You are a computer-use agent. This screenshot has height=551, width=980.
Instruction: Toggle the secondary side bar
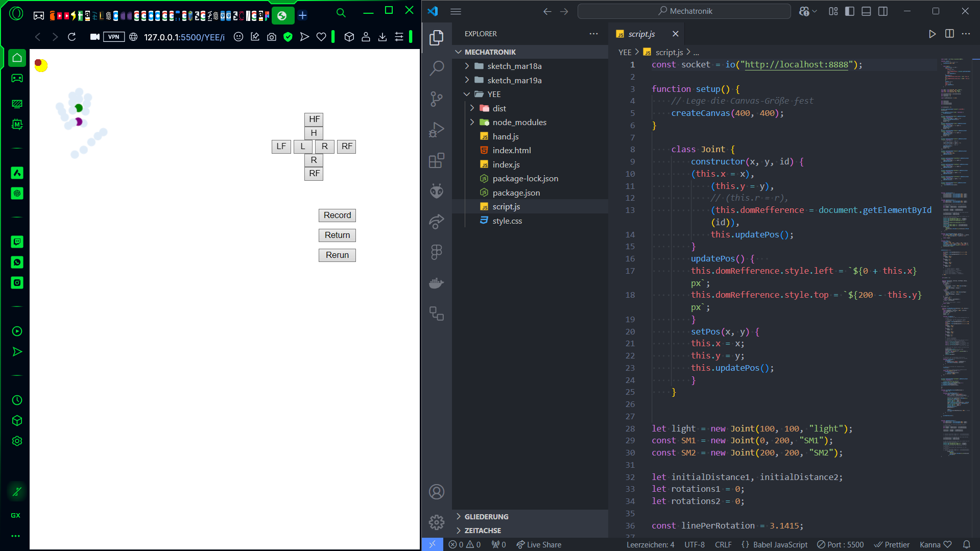pos(883,11)
